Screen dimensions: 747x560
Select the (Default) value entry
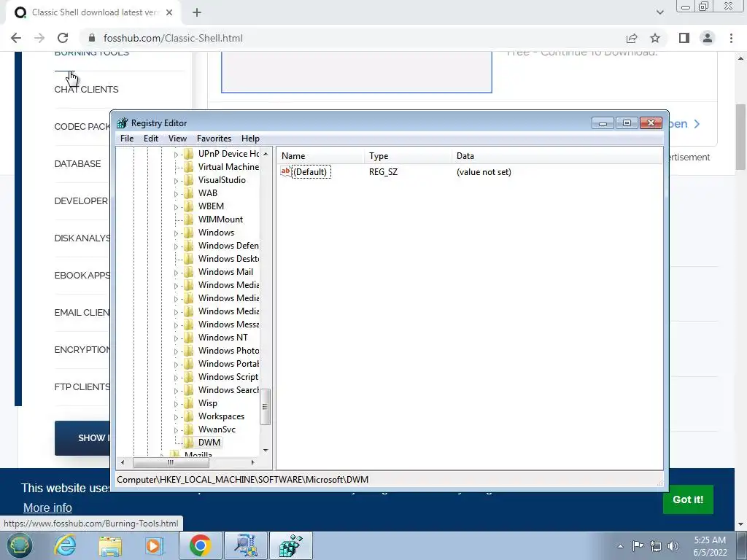coord(310,172)
